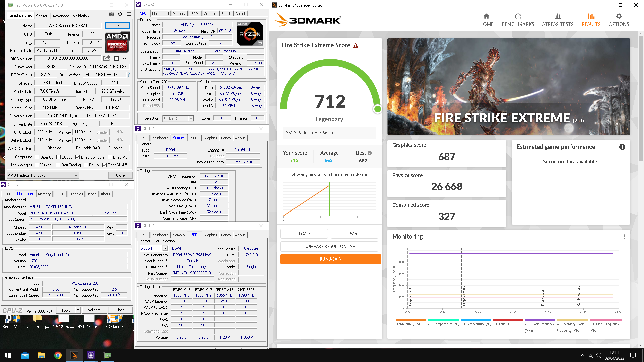Screen dimensions: 644x362
Task: Open the GPU-Z hamburger menu
Action: point(129,14)
